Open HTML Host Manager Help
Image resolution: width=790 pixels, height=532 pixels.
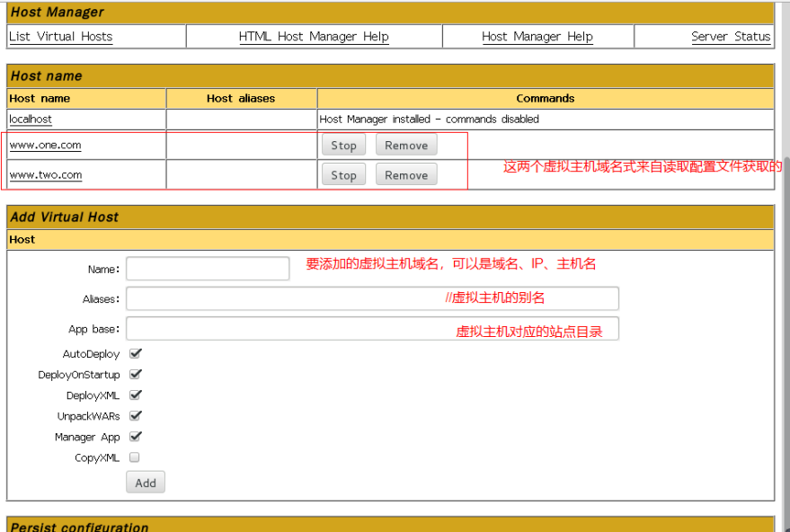coord(314,36)
